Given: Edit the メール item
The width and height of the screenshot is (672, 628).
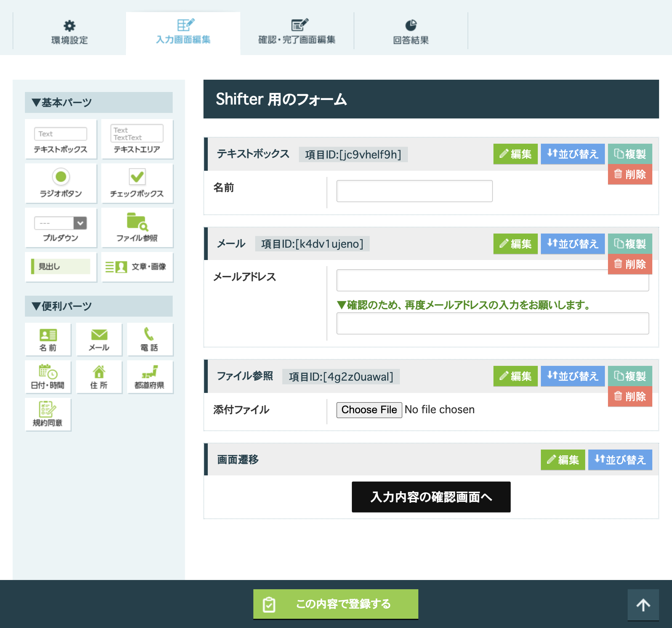Looking at the screenshot, I should pyautogui.click(x=515, y=244).
